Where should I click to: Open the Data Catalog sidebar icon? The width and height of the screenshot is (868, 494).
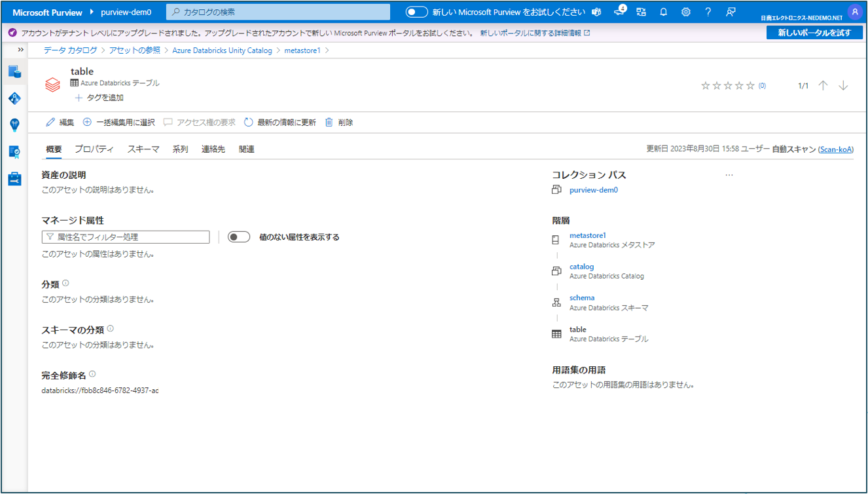coord(14,72)
